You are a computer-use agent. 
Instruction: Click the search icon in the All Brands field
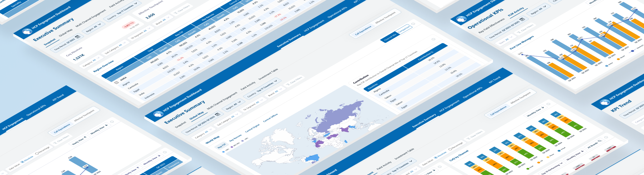pos(600,141)
